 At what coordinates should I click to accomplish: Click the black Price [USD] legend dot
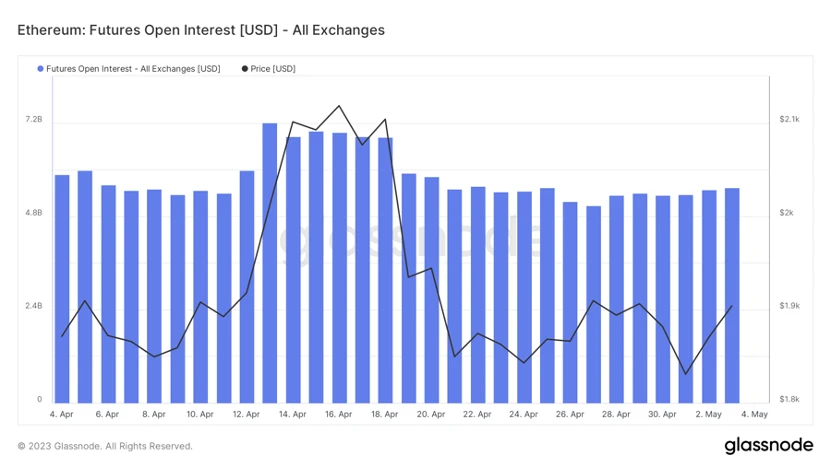(x=245, y=69)
